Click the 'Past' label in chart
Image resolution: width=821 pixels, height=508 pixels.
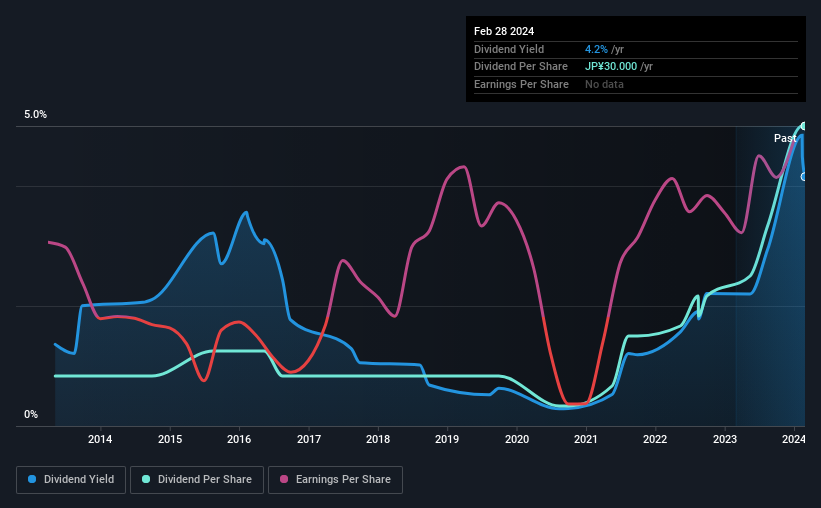785,138
